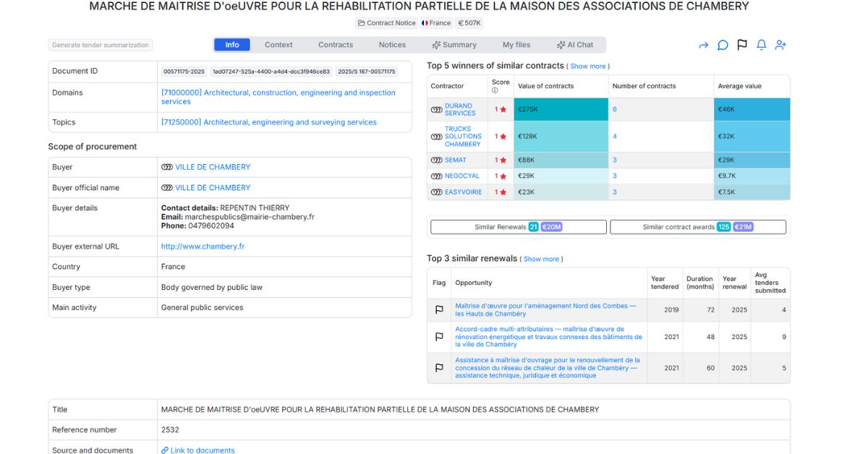The image size is (868, 454).
Task: Click the €275K value of contracts cell
Action: (x=561, y=109)
